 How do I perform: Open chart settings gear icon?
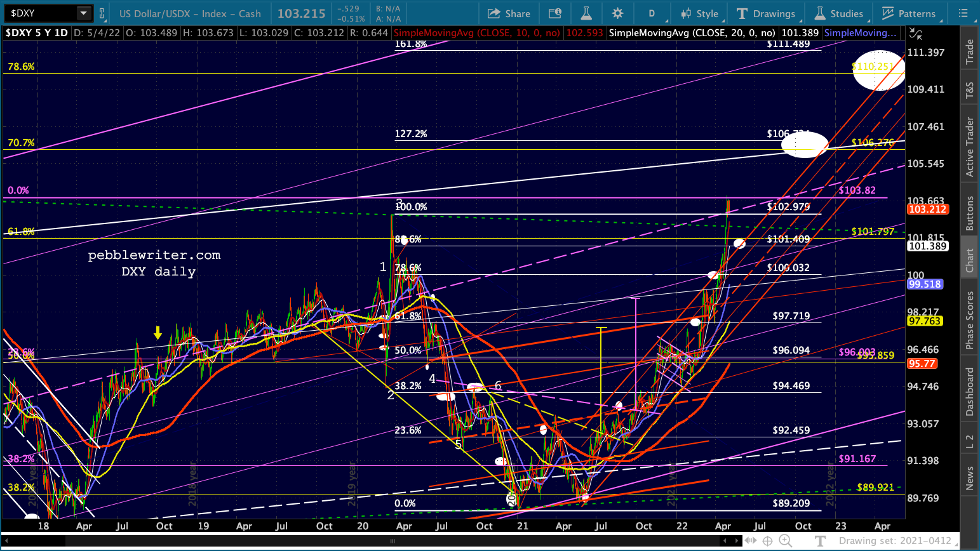tap(617, 13)
